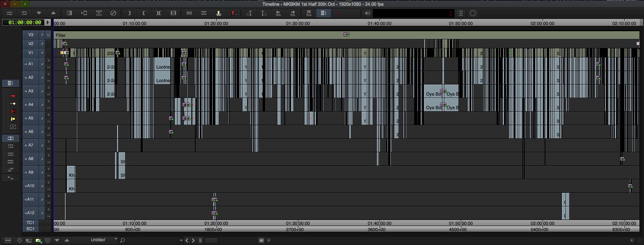Click the Remove Effect circle-slash icon
The width and height of the screenshot is (644, 245).
coord(113,13)
